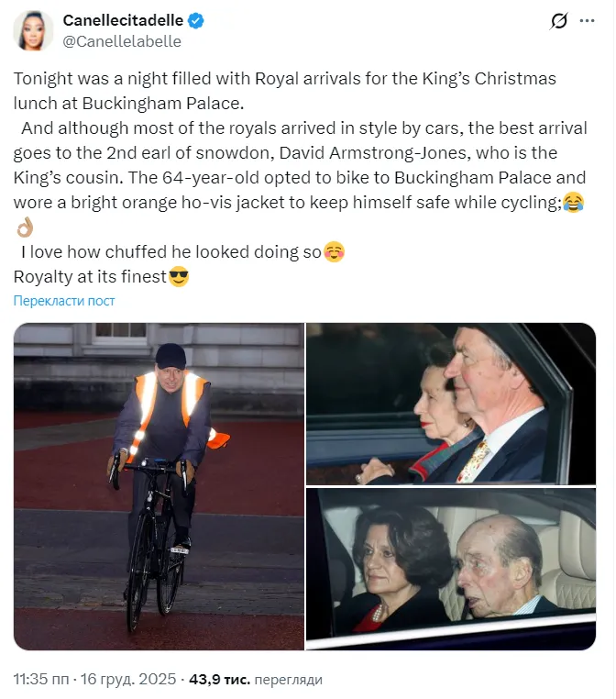616x699 pixels.
Task: Open the Grok explain post icon
Action: (557, 21)
